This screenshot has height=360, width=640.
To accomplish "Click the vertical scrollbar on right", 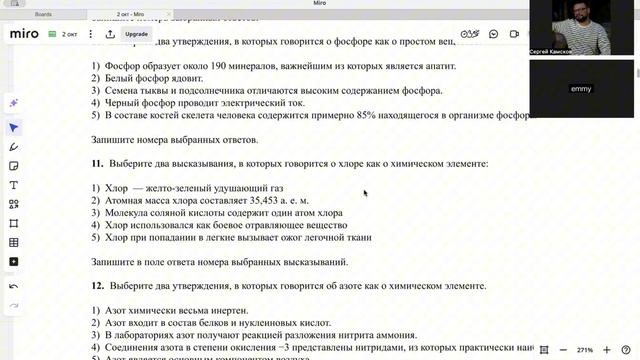I will coord(637,73).
